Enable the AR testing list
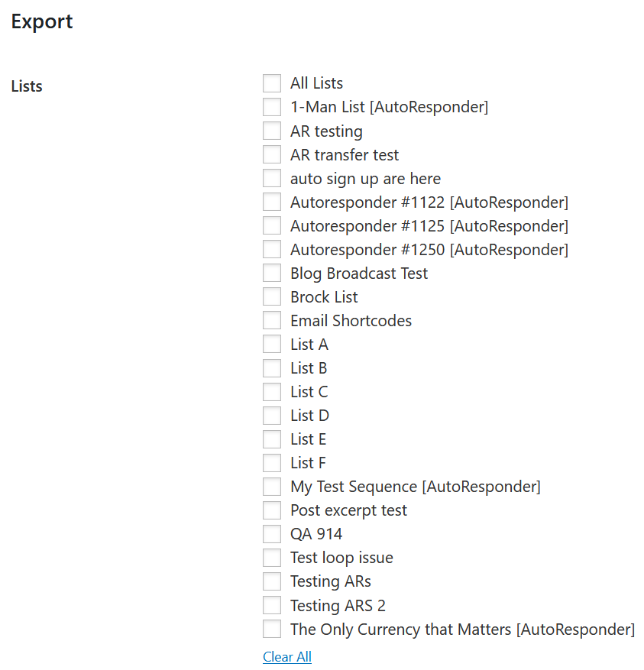This screenshot has height=670, width=644. [272, 131]
